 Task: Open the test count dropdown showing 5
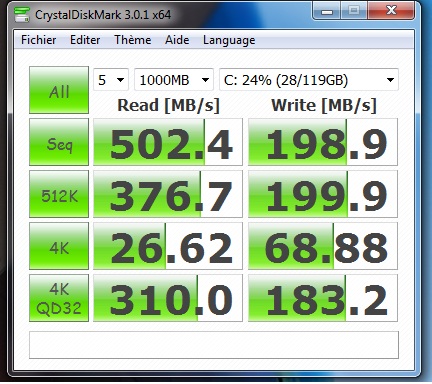point(111,80)
